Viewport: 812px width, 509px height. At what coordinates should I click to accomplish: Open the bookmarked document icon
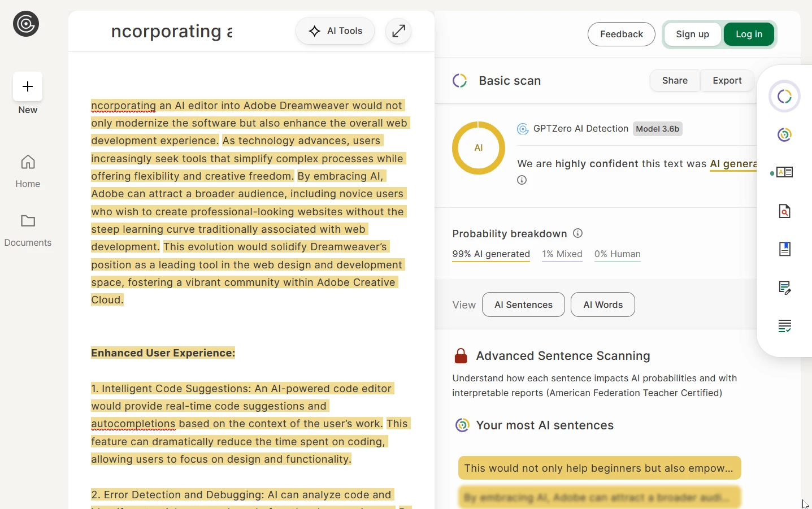click(784, 249)
